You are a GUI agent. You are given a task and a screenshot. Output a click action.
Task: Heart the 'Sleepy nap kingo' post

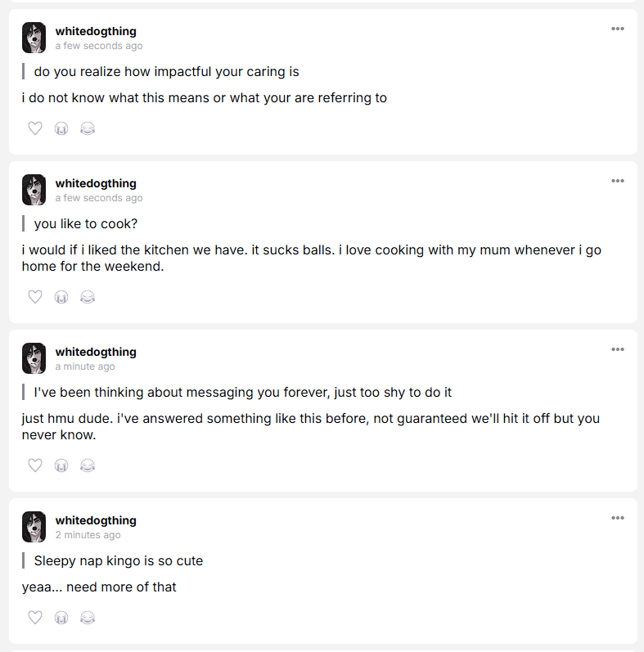pos(35,618)
